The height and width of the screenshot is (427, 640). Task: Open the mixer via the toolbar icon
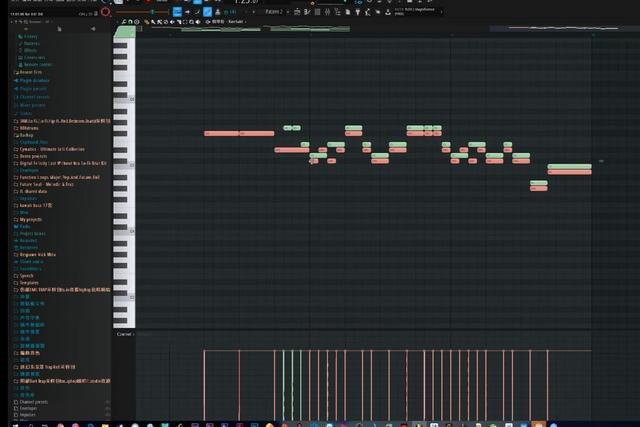327,12
